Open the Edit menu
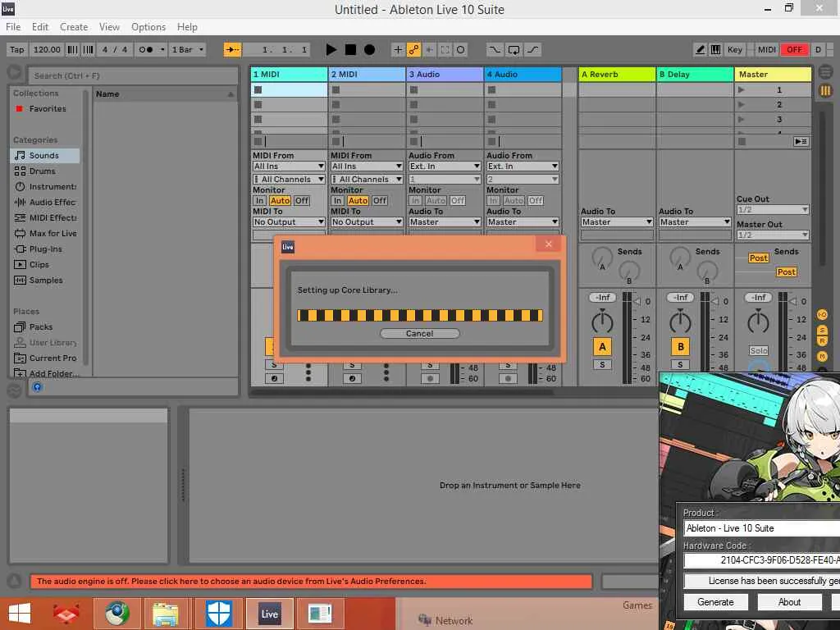The height and width of the screenshot is (630, 840). 40,27
